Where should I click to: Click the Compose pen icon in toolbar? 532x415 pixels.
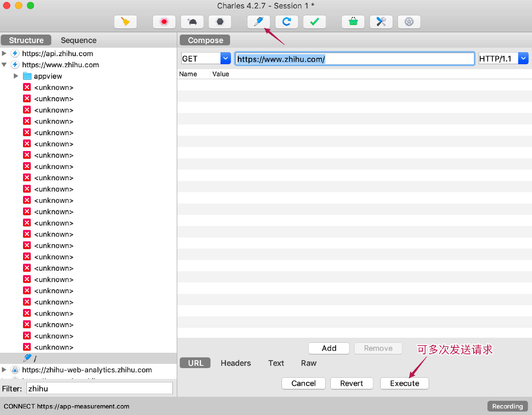tap(259, 22)
